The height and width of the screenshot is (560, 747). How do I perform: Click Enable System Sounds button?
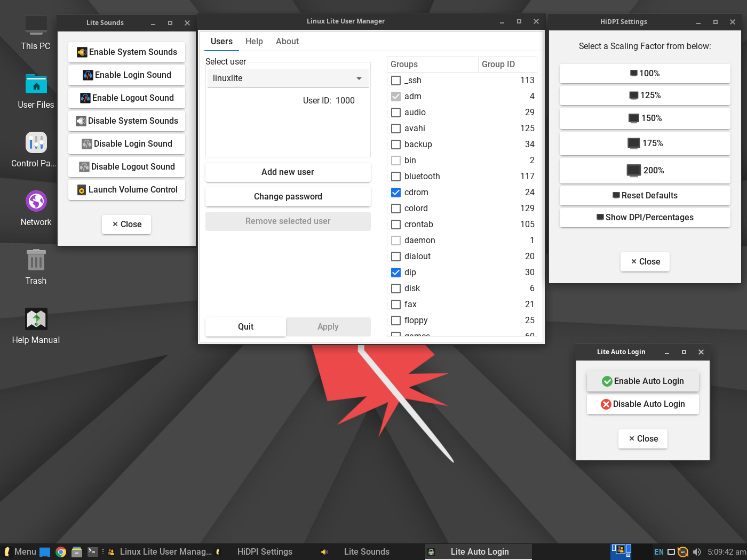point(126,52)
